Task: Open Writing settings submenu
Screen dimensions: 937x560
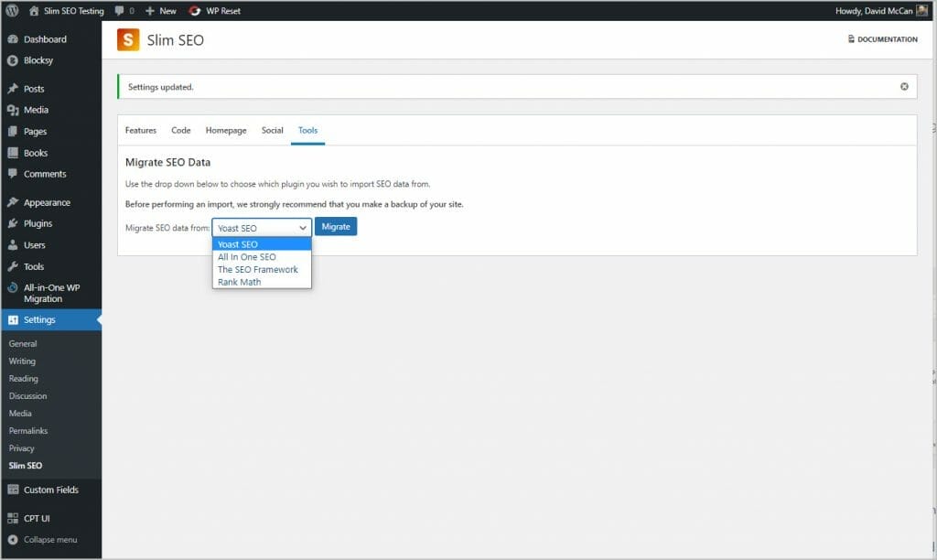Action: tap(22, 361)
